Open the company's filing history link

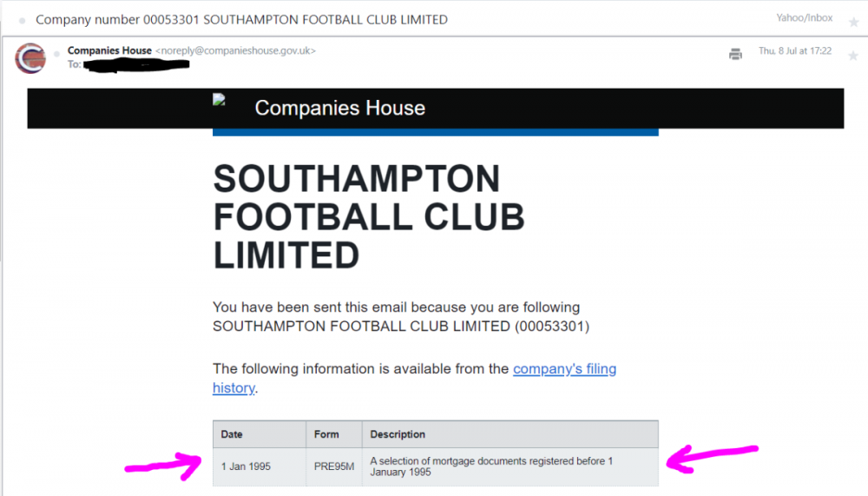[564, 369]
